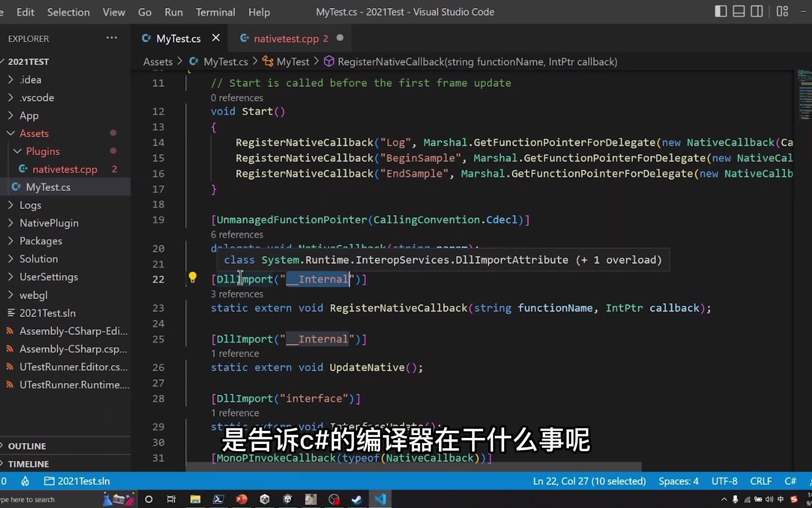Click '0 references' code lens above Start
812x508 pixels.
tap(237, 98)
